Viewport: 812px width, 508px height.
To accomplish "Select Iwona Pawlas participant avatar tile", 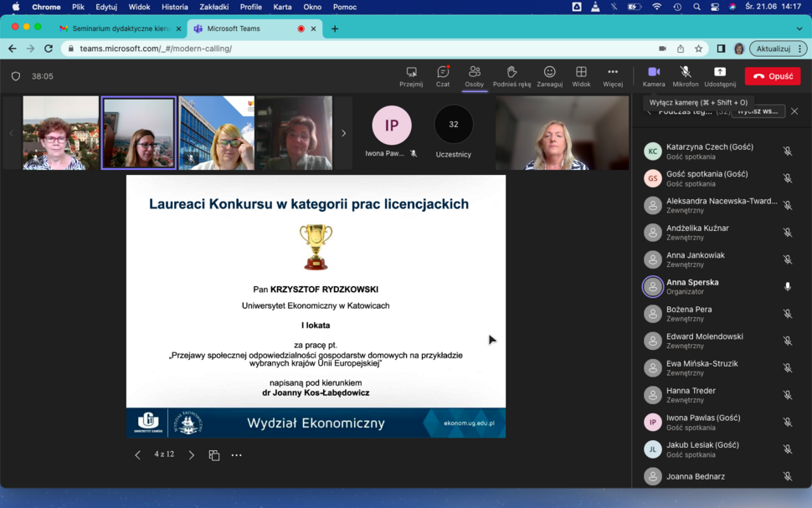I will tap(392, 126).
